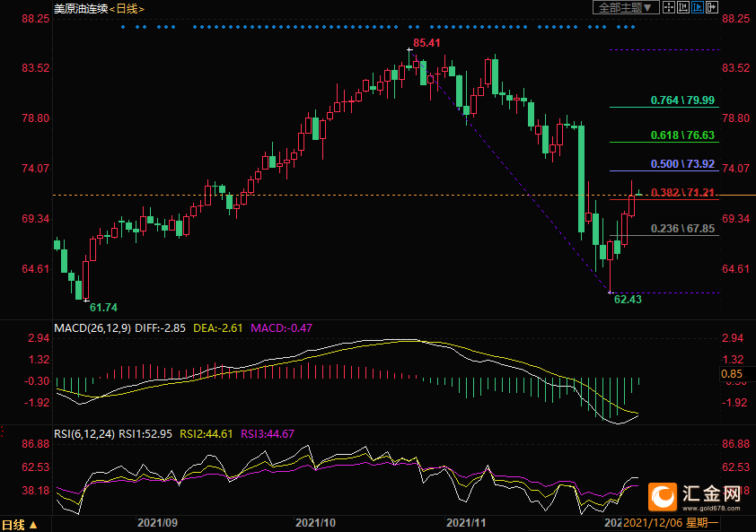Click the 0.85 MACD axis value box
Image resolution: width=756 pixels, height=532 pixels.
pos(731,373)
